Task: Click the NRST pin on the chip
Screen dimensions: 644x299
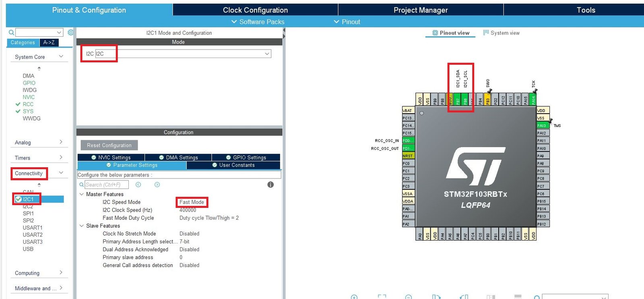Action: [408, 156]
